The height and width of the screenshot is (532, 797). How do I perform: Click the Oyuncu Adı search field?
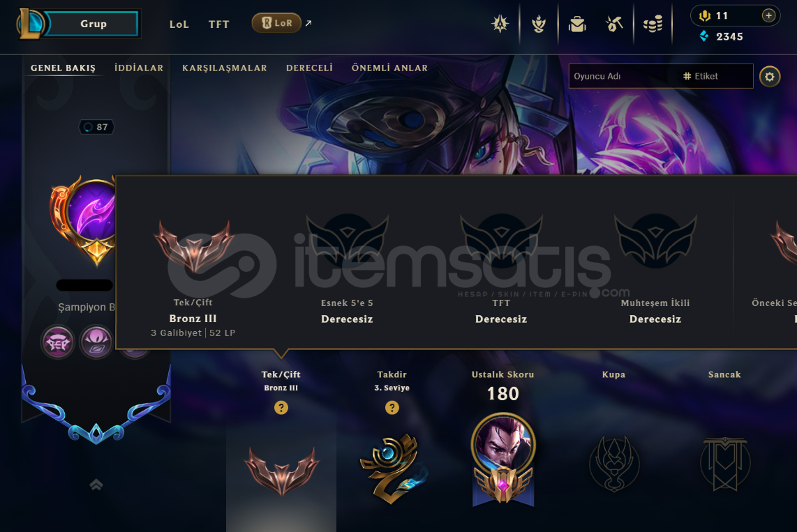click(x=619, y=76)
